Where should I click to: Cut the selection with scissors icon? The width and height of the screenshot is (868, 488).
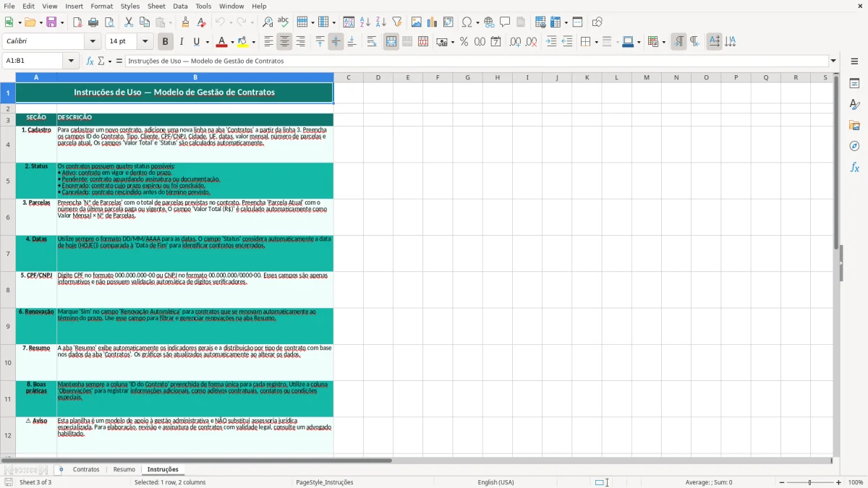pos(129,22)
